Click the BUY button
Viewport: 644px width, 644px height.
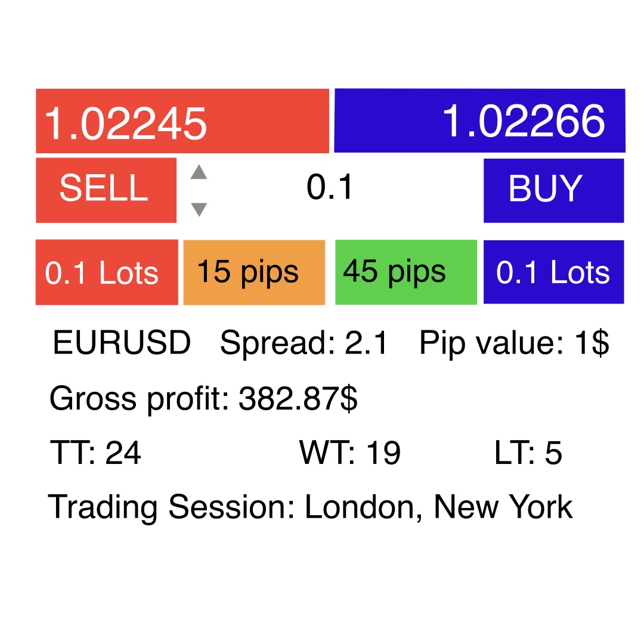553,190
